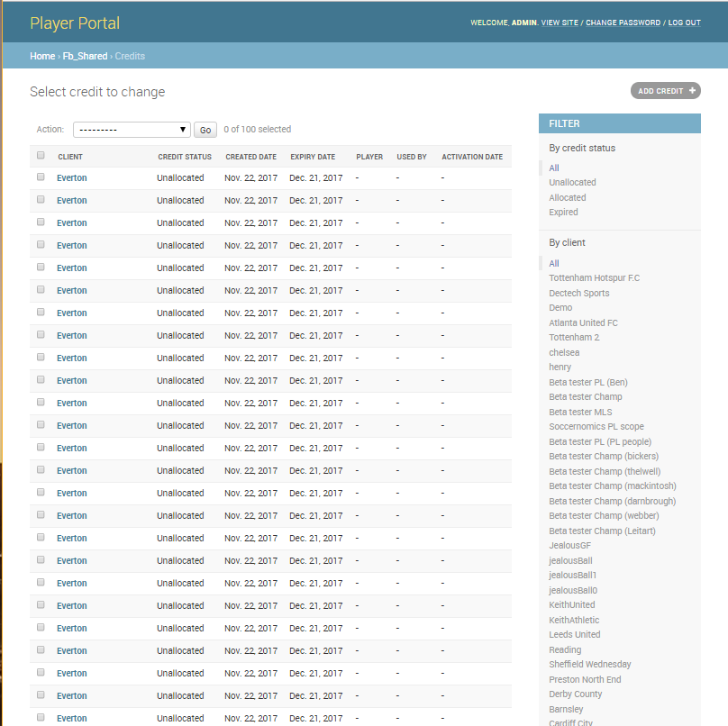The width and height of the screenshot is (728, 726).
Task: Filter by client KeithUnited
Action: (571, 604)
